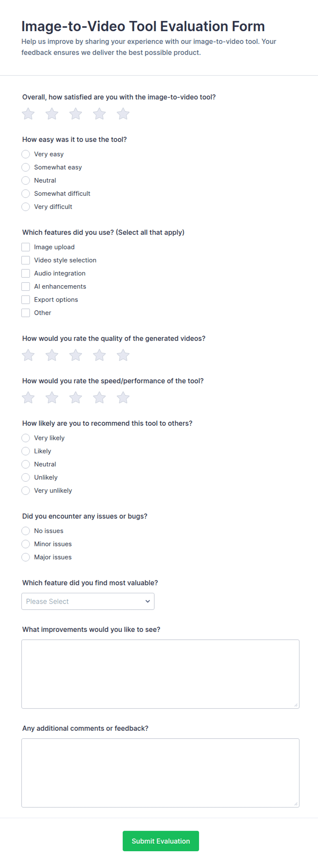Image resolution: width=318 pixels, height=868 pixels.
Task: Check the Image upload feature box
Action: click(26, 247)
